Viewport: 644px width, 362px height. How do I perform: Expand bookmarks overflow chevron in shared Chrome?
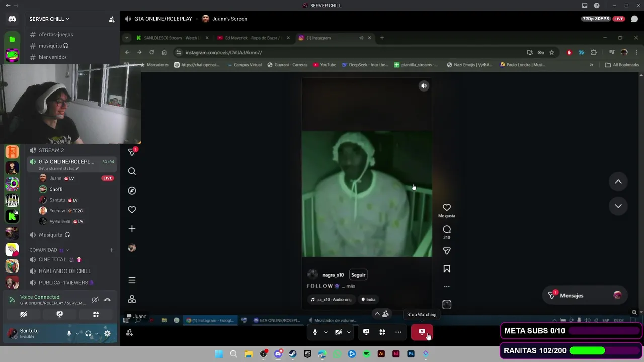pyautogui.click(x=591, y=65)
